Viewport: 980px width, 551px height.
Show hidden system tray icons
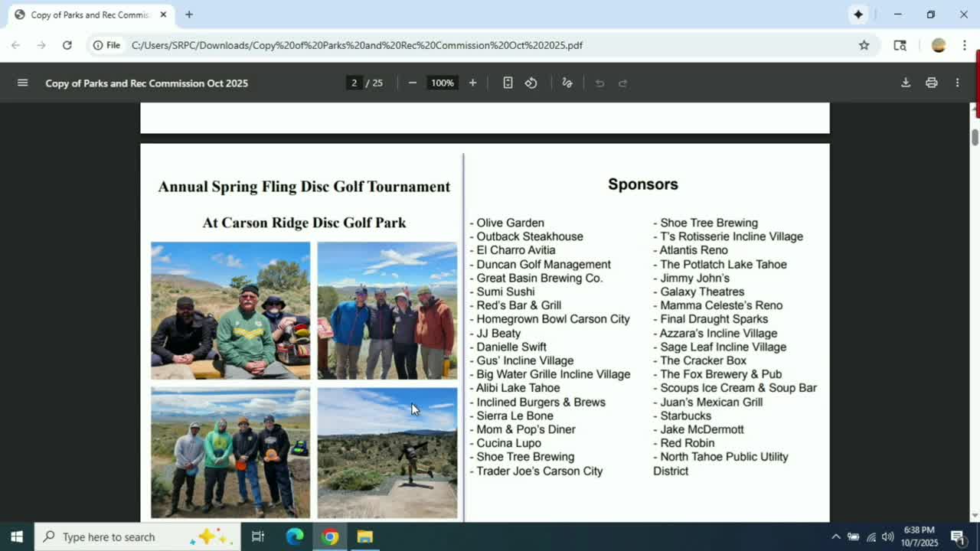pyautogui.click(x=836, y=536)
